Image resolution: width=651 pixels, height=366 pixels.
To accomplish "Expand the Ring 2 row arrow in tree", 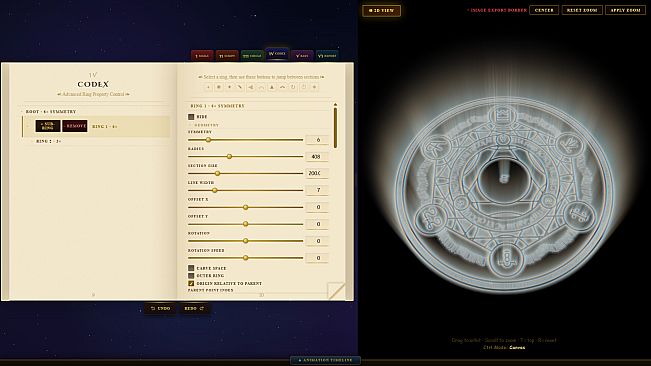I will coord(32,142).
